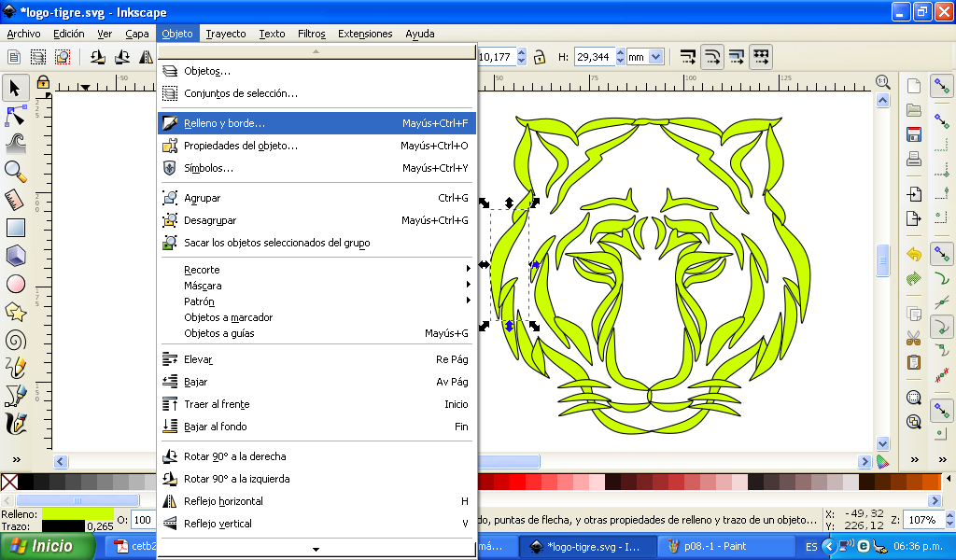Toggle snap to paths curve button
Viewport: 956px width, 560px height.
(x=942, y=280)
